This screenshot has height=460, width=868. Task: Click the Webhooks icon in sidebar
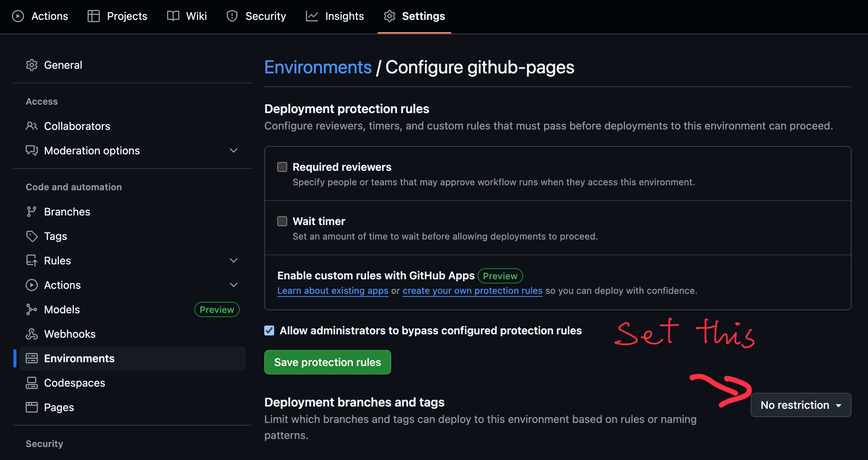click(x=31, y=334)
